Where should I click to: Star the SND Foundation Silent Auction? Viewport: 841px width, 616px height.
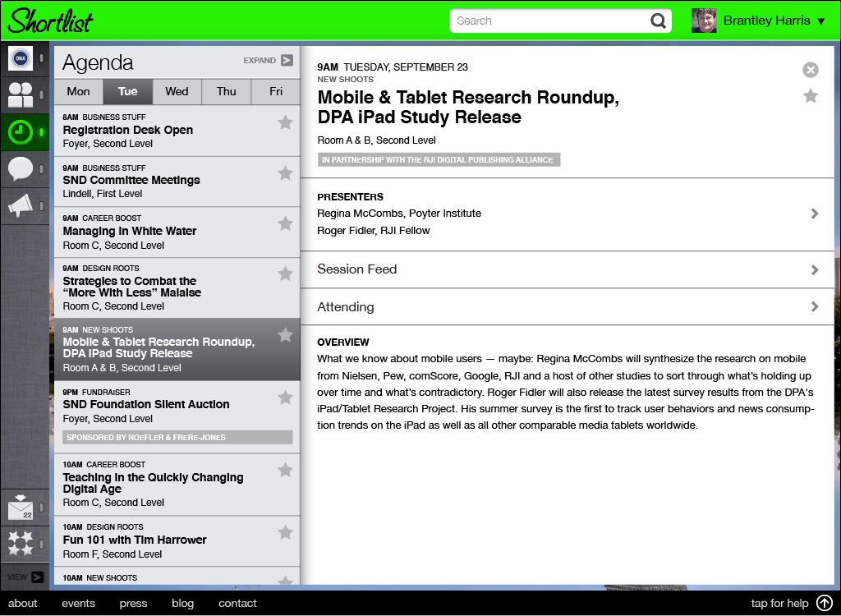285,398
